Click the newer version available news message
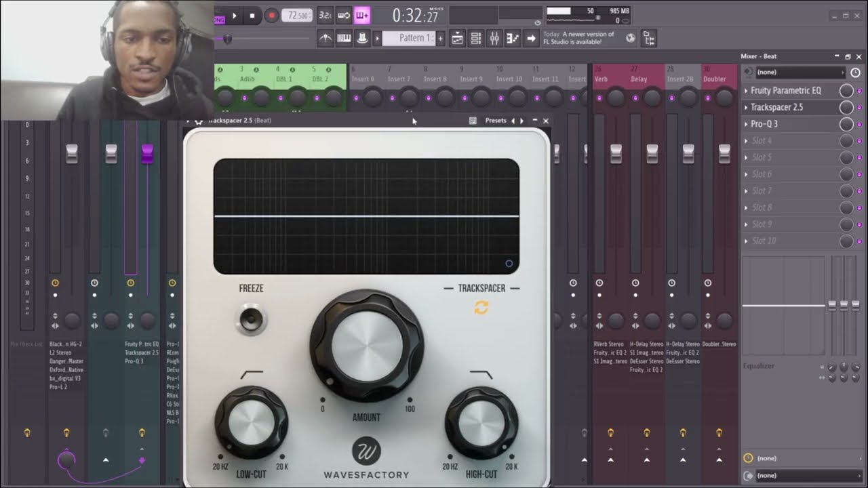 point(578,38)
